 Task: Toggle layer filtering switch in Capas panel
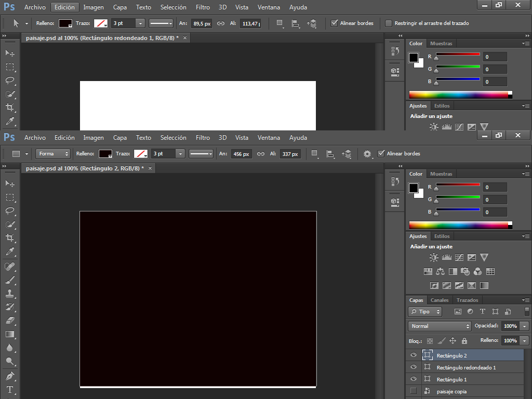pyautogui.click(x=527, y=312)
